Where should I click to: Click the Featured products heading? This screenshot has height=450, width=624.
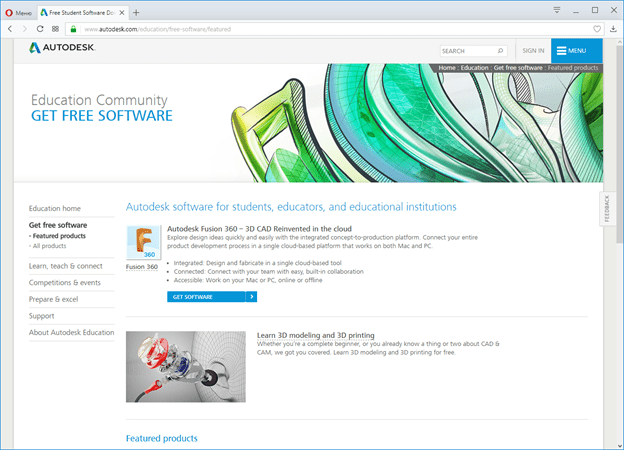coord(162,438)
